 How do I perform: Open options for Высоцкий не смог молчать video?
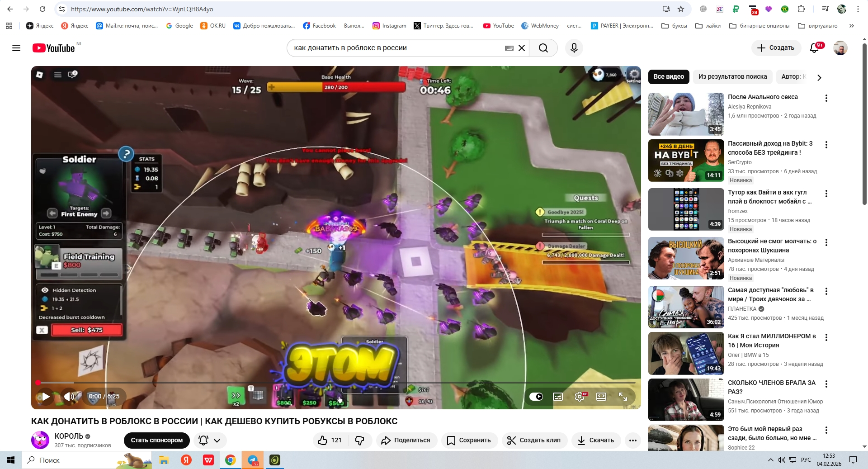[826, 242]
